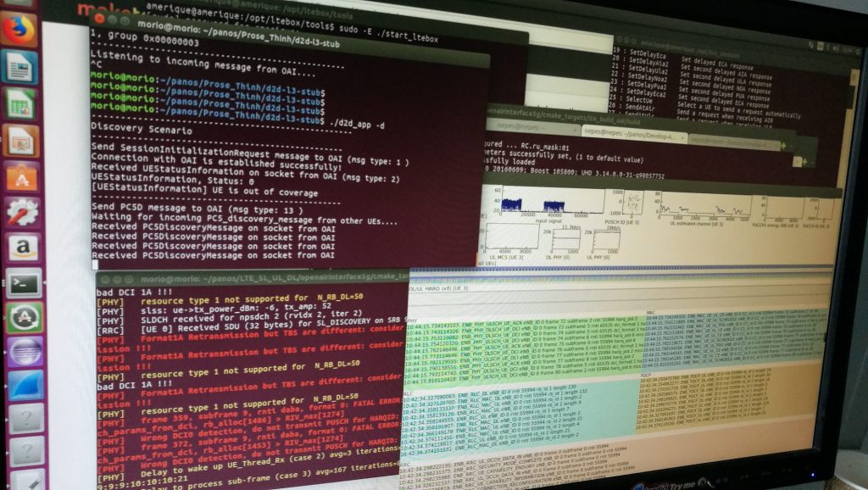Click the '24 : SetDelayEca2' menu line
Image resolution: width=868 pixels, height=490 pixels.
click(x=690, y=97)
